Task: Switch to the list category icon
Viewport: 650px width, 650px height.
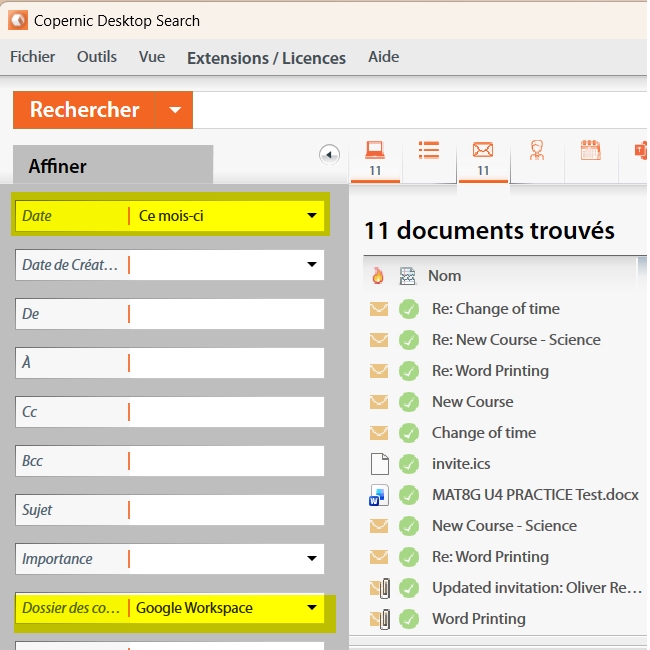Action: click(x=429, y=151)
